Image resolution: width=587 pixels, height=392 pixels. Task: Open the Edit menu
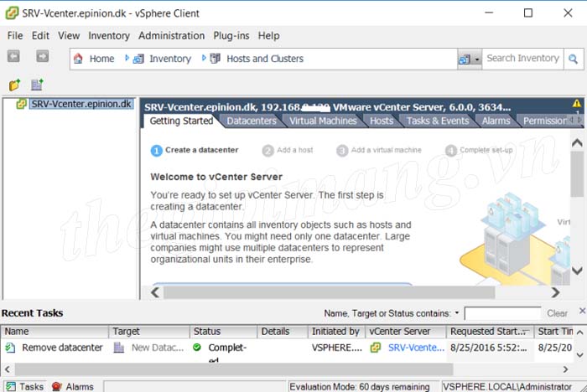click(40, 35)
